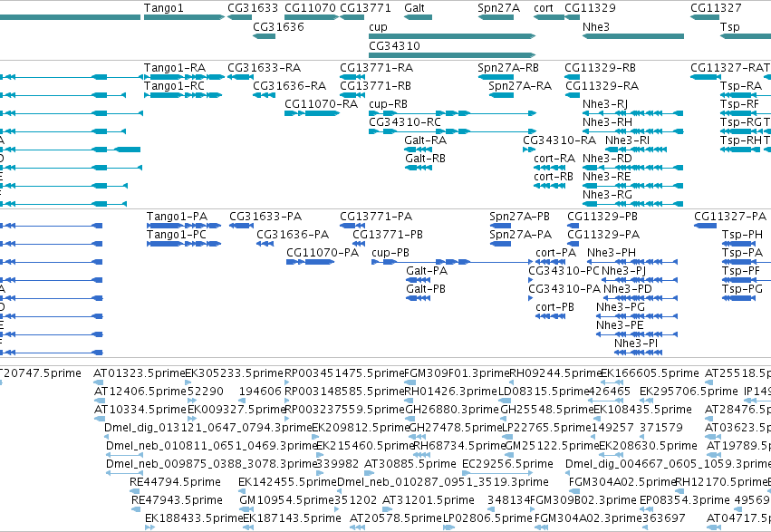Viewport: 771px width, 532px height.
Task: Click the Tsp-RA transcript
Action: point(746,95)
